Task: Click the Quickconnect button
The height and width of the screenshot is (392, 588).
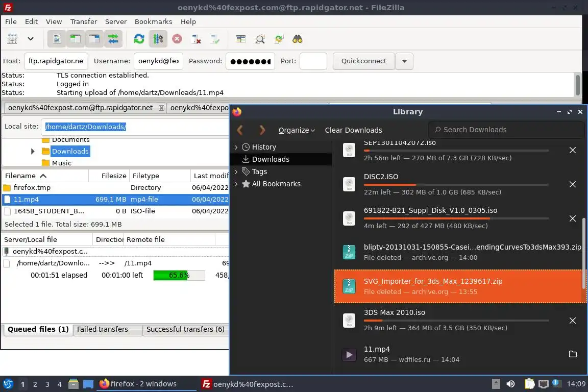Action: (364, 61)
